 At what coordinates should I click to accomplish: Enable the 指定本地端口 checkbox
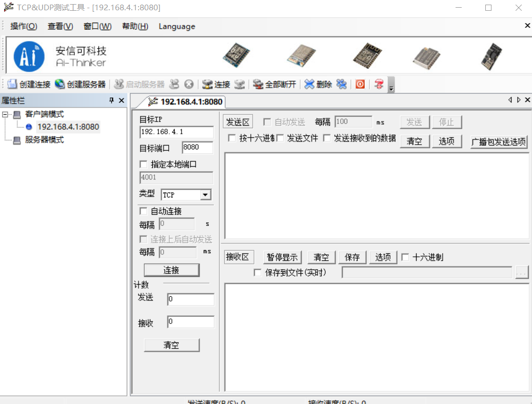click(144, 165)
